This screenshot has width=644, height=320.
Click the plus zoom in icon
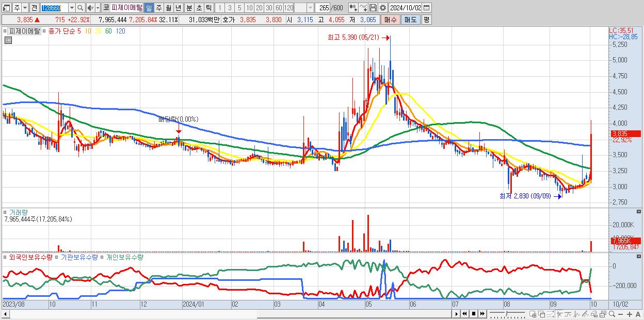[x=630, y=314]
